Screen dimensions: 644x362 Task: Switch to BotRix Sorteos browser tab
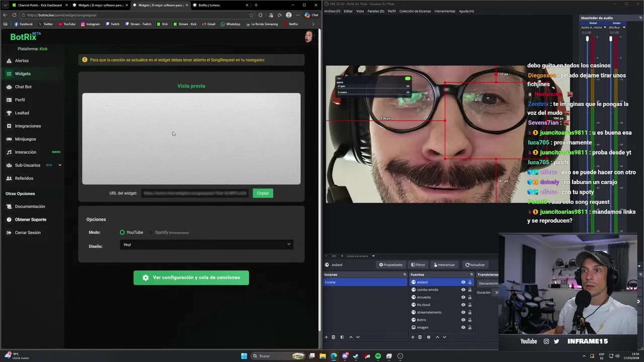(220, 5)
